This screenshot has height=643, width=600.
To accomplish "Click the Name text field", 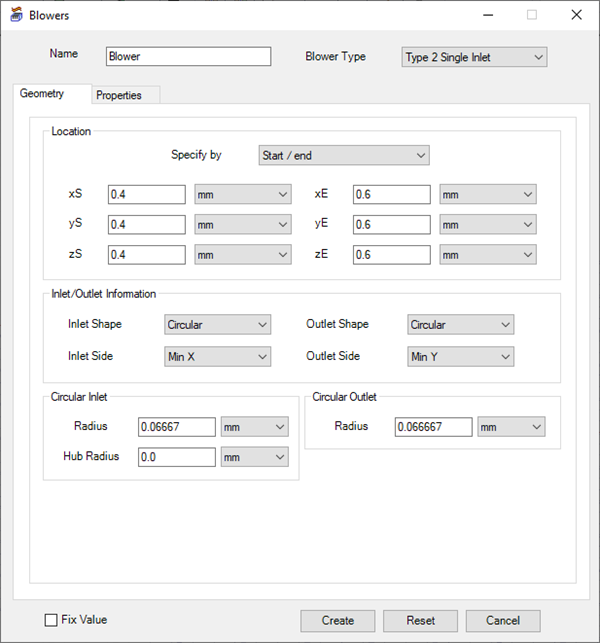I will tap(188, 57).
